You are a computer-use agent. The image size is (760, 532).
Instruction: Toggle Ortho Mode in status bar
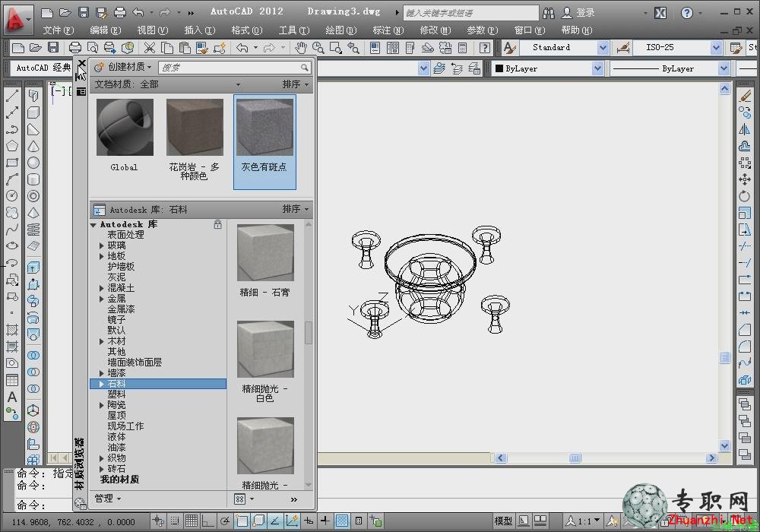208,521
